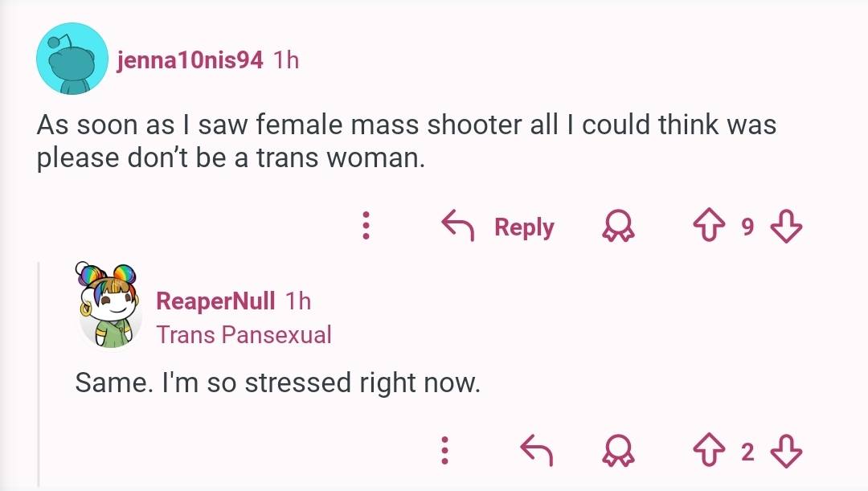Select the Trans Pansexual user flair
This screenshot has height=491, width=868.
pyautogui.click(x=244, y=334)
